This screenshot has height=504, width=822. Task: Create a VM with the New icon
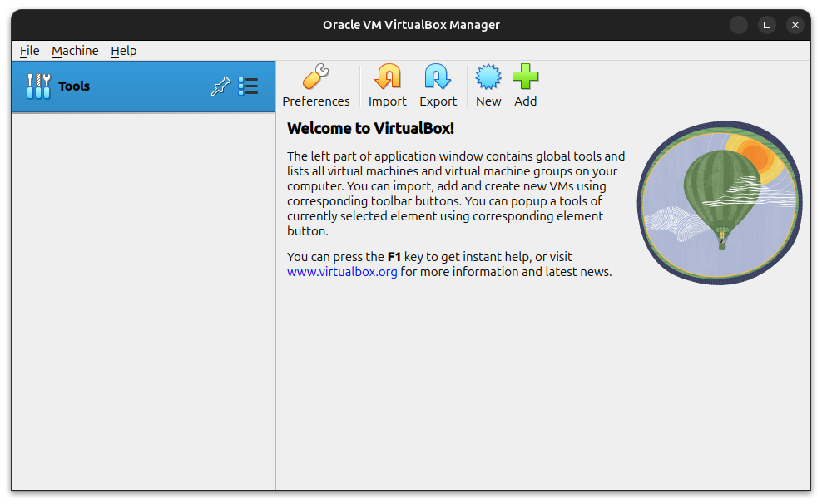[x=488, y=78]
